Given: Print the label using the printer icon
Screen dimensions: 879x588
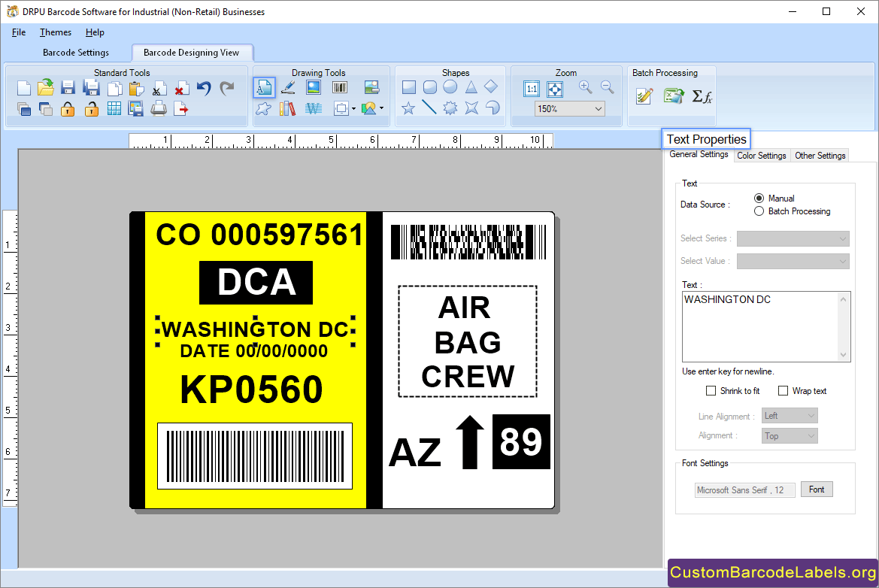Looking at the screenshot, I should (159, 108).
